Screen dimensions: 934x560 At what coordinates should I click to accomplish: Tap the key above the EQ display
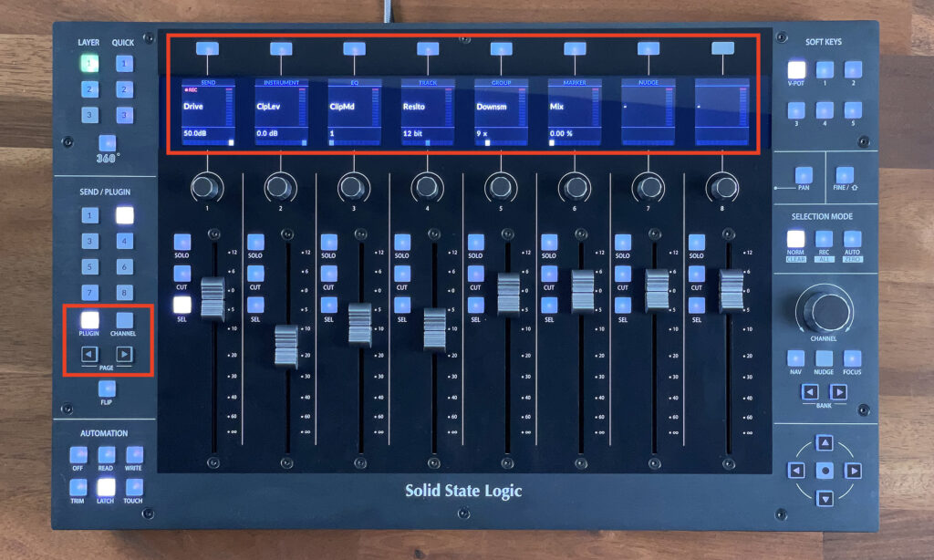tap(355, 48)
